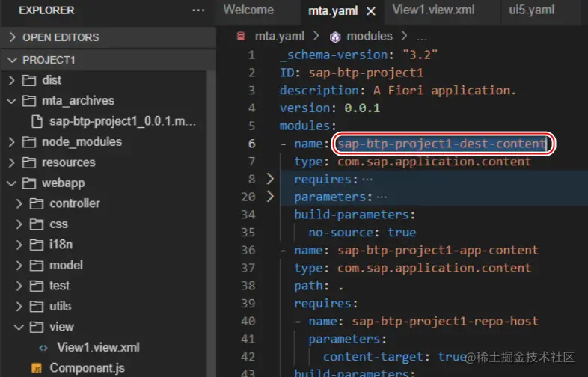Viewport: 588px width, 377px height.
Task: Click the modules breadcrumb segment
Action: click(370, 36)
